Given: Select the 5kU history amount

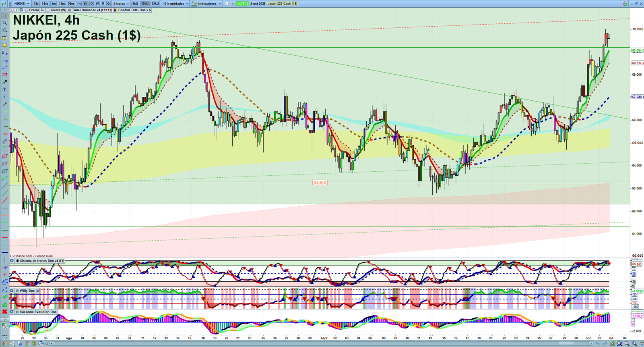Looking at the screenshot, I should click(x=135, y=4).
